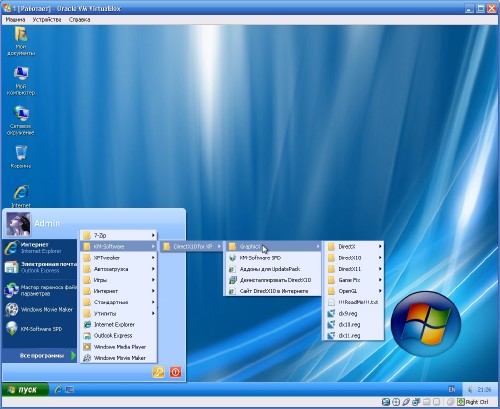Launch Windows Movie Maker from the programs list
Image resolution: width=500 pixels, height=409 pixels.
click(x=119, y=358)
